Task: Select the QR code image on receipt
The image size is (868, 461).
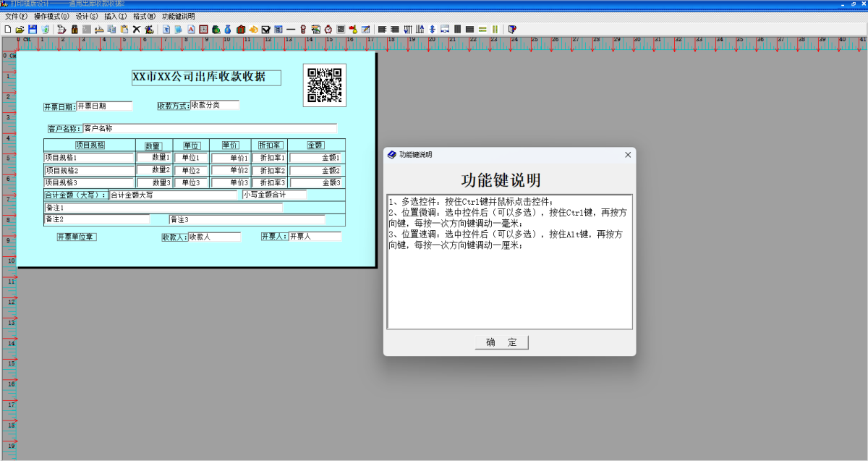Action: 324,85
